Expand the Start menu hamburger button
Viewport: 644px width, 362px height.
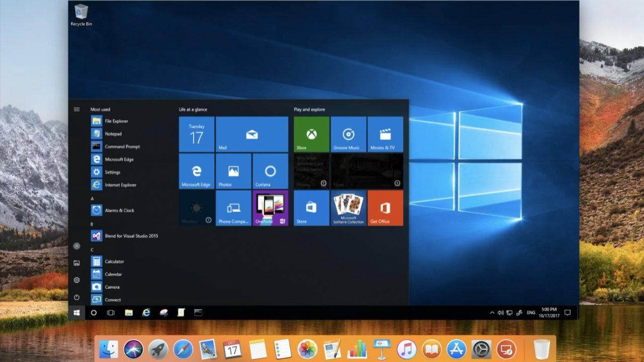[x=76, y=109]
